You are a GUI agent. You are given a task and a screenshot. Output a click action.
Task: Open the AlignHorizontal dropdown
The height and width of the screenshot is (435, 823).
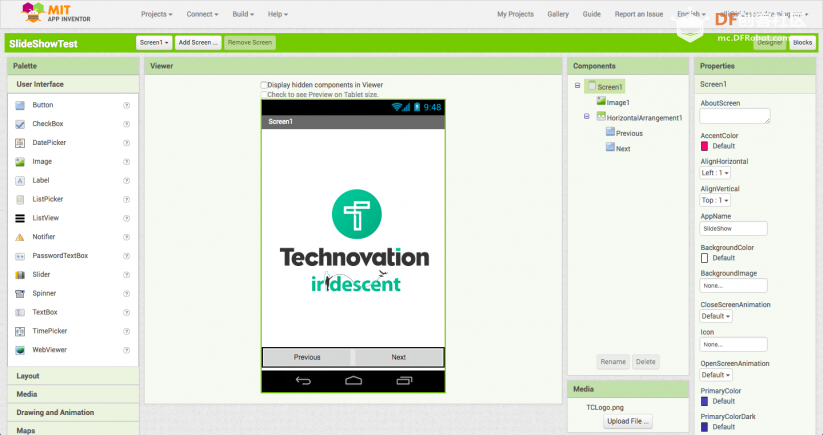(x=715, y=173)
